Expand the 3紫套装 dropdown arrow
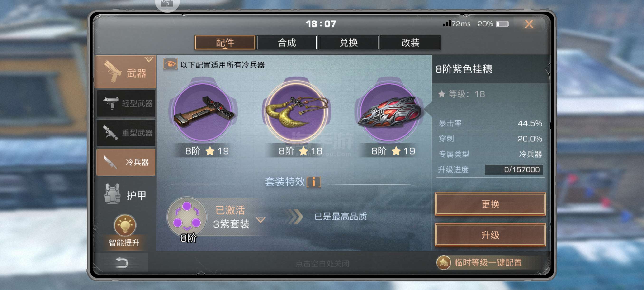644x290 pixels. [x=260, y=220]
